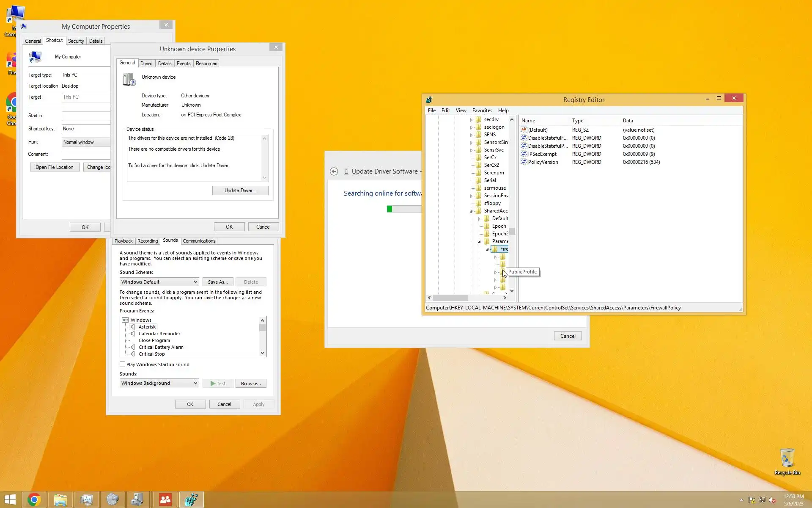Viewport: 812px width, 508px height.
Task: Click the Update Driver... button
Action: click(x=240, y=190)
